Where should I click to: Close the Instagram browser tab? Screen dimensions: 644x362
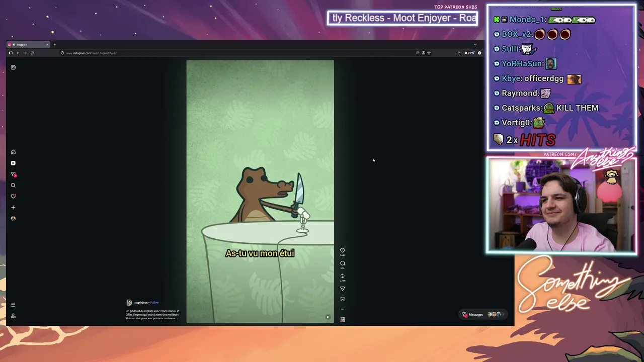[x=47, y=45]
